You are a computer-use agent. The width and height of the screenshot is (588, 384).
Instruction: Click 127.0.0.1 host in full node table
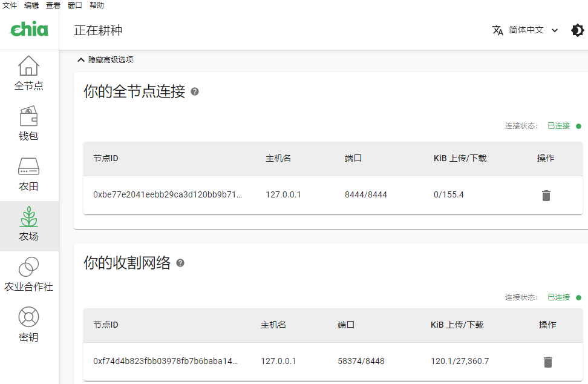tap(283, 194)
